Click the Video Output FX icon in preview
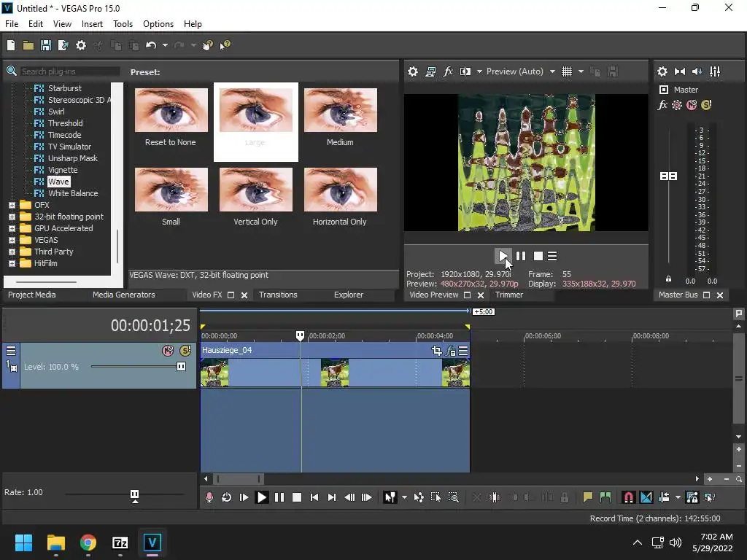Screen dimensions: 747x560 pos(448,71)
